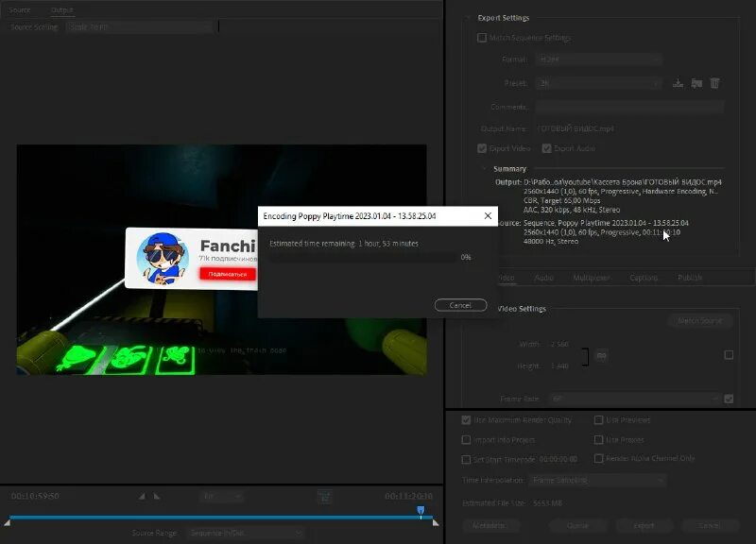This screenshot has width=756, height=544.
Task: Click the Match Source button
Action: (x=700, y=321)
